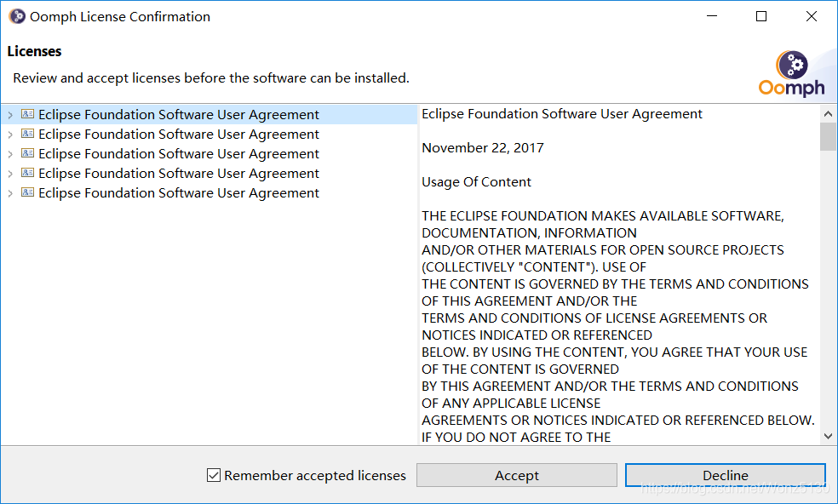Expand the highlighted first agreement row

10,115
